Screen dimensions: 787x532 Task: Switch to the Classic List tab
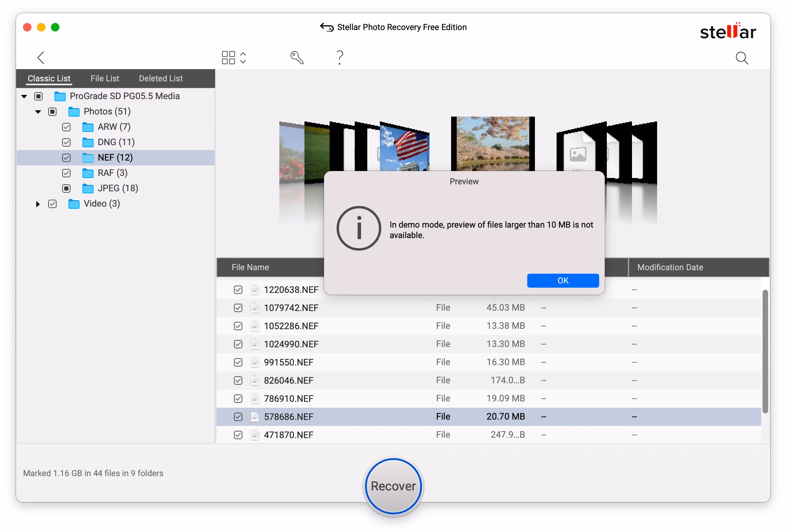pyautogui.click(x=49, y=79)
